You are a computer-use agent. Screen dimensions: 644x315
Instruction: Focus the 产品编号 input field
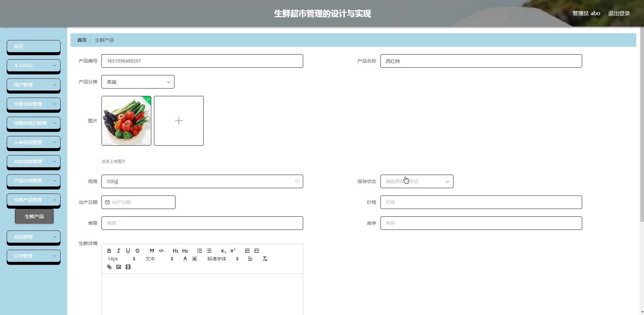click(x=202, y=61)
